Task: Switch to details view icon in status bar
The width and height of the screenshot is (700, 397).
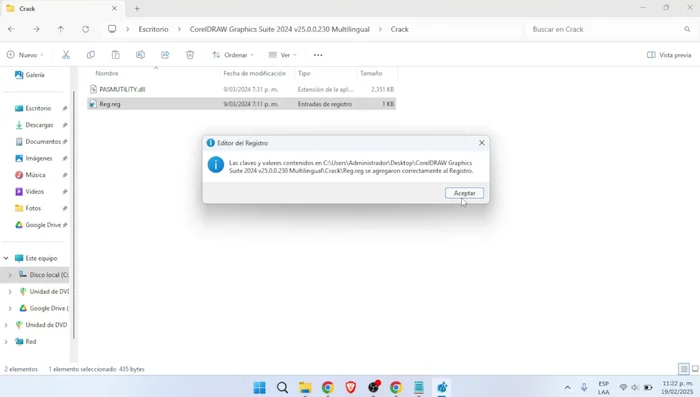Action: click(x=683, y=369)
